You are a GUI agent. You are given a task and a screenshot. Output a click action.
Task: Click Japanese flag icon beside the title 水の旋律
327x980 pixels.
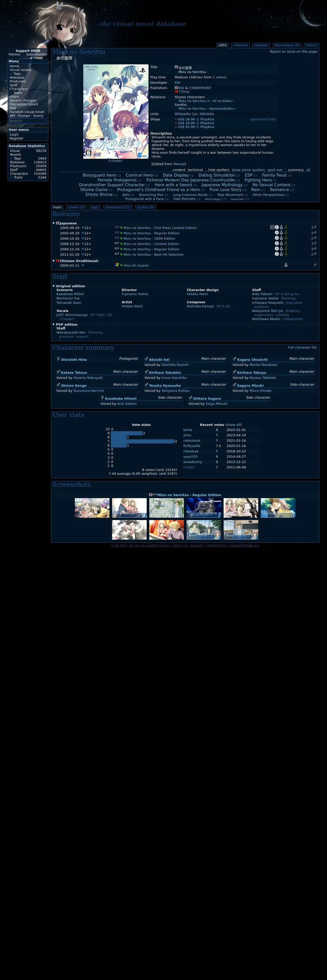point(176,67)
